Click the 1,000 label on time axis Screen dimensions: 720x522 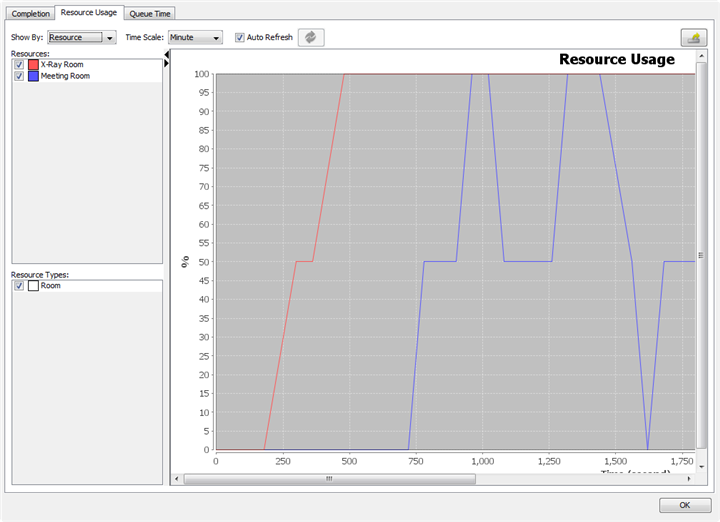pos(483,461)
